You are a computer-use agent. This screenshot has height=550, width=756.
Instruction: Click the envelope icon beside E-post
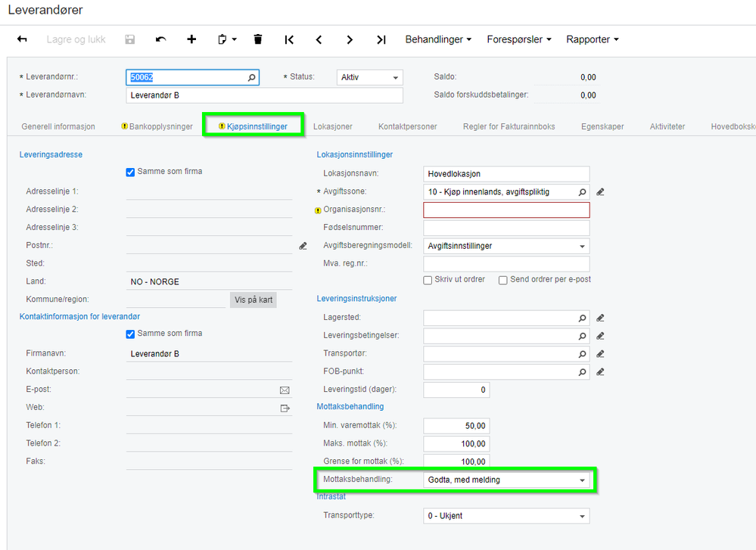285,390
